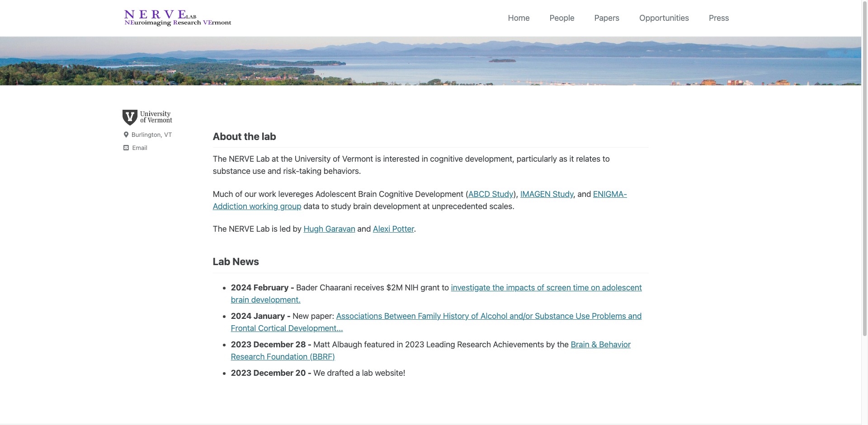Navigate to Opportunities
The height and width of the screenshot is (425, 868).
664,18
